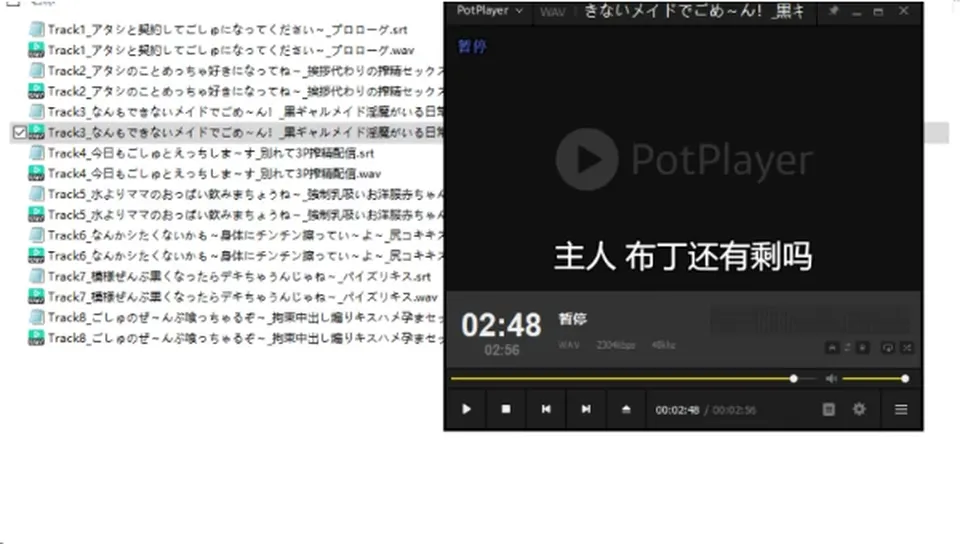This screenshot has height=544, width=960.
Task: Select the Track1 .wav audio file
Action: (x=231, y=50)
